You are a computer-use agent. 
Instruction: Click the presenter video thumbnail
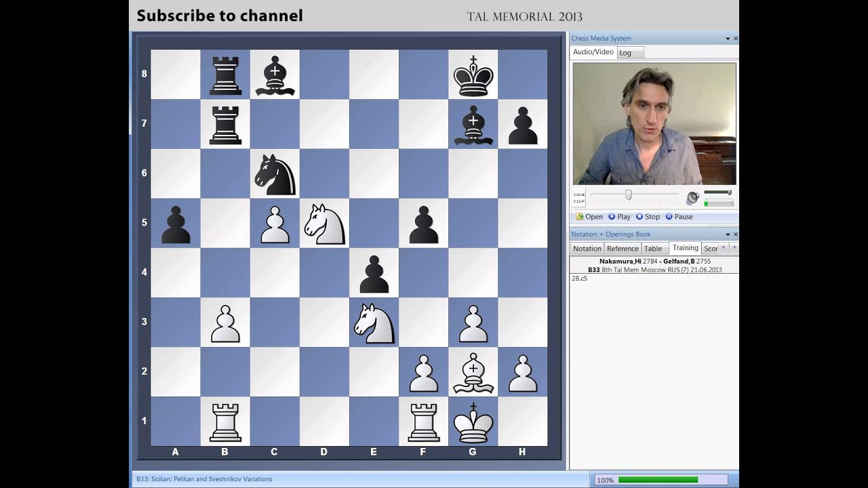654,124
